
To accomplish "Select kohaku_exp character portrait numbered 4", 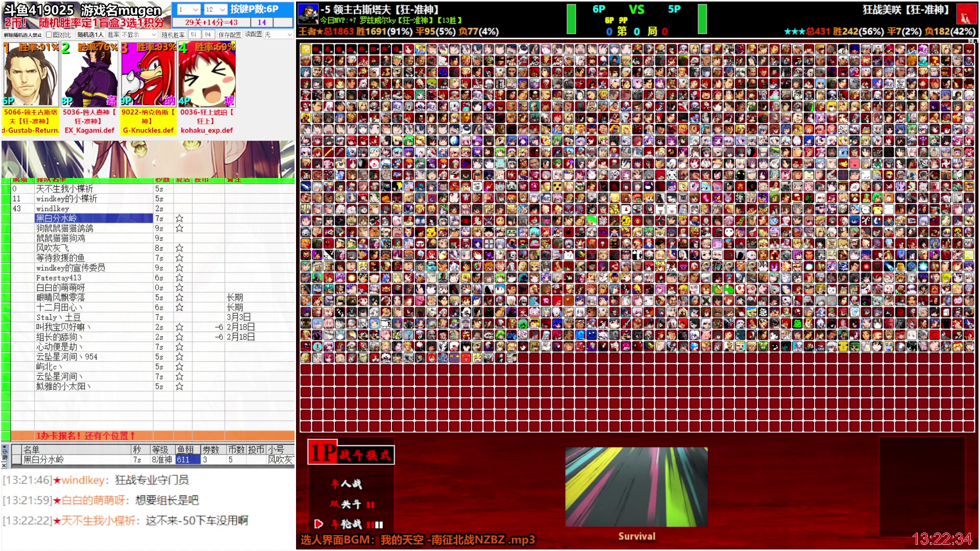I will (x=207, y=75).
